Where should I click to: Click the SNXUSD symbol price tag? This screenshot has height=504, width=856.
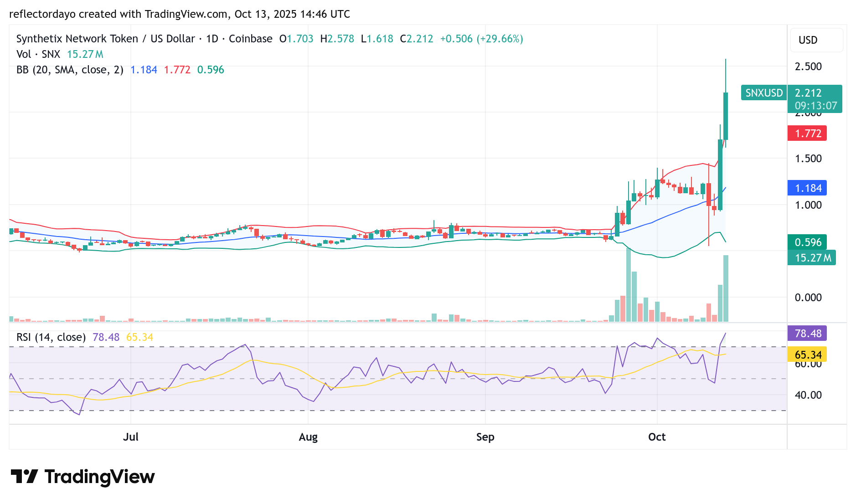[764, 93]
